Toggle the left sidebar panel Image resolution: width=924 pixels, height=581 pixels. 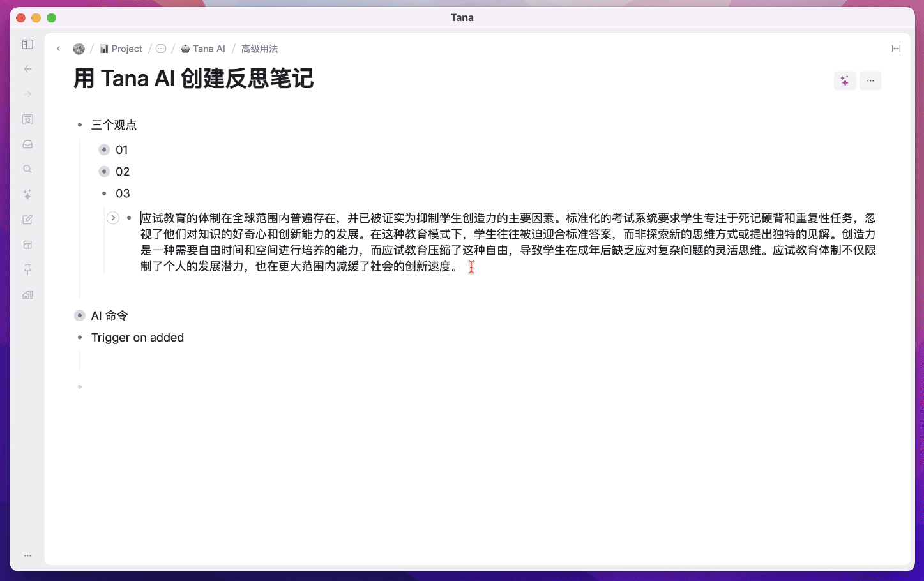27,44
